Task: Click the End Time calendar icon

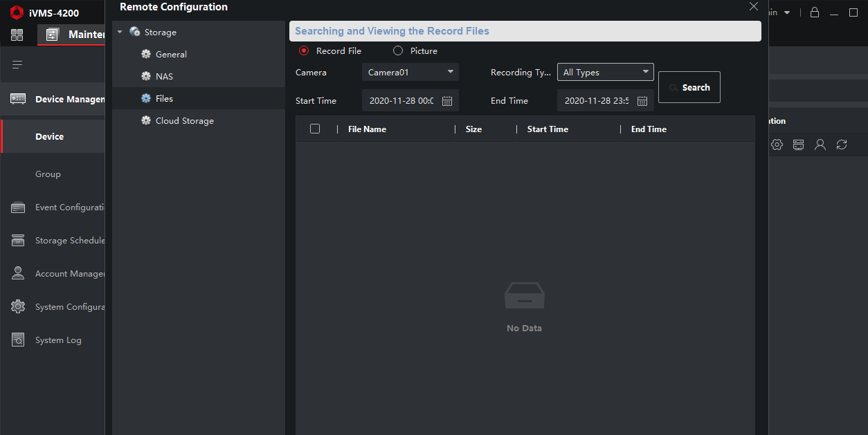Action: (642, 101)
